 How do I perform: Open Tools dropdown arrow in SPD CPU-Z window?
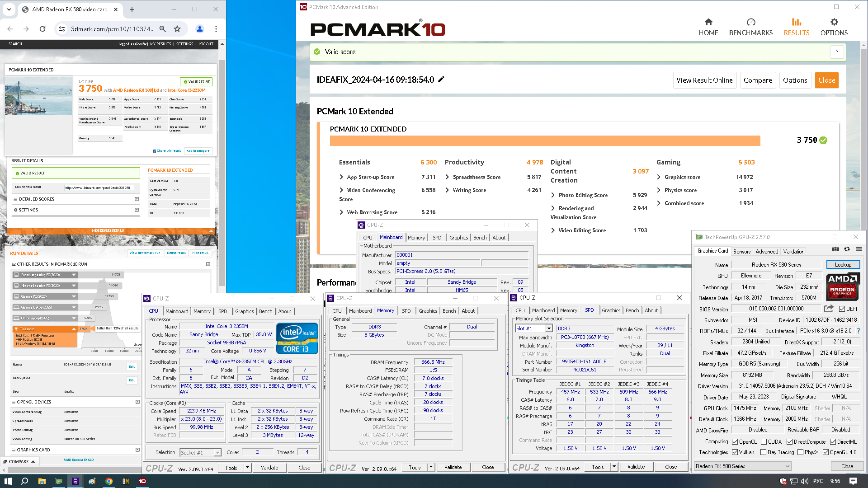click(614, 467)
